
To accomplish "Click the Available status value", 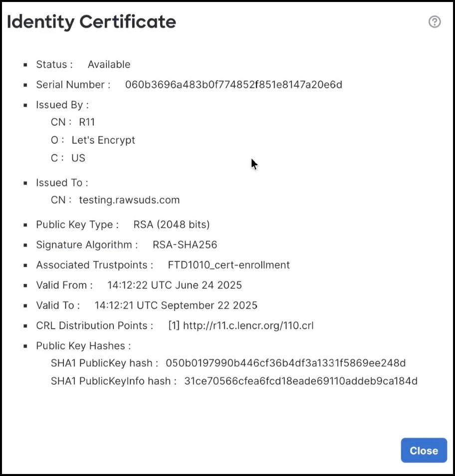I will pyautogui.click(x=109, y=64).
